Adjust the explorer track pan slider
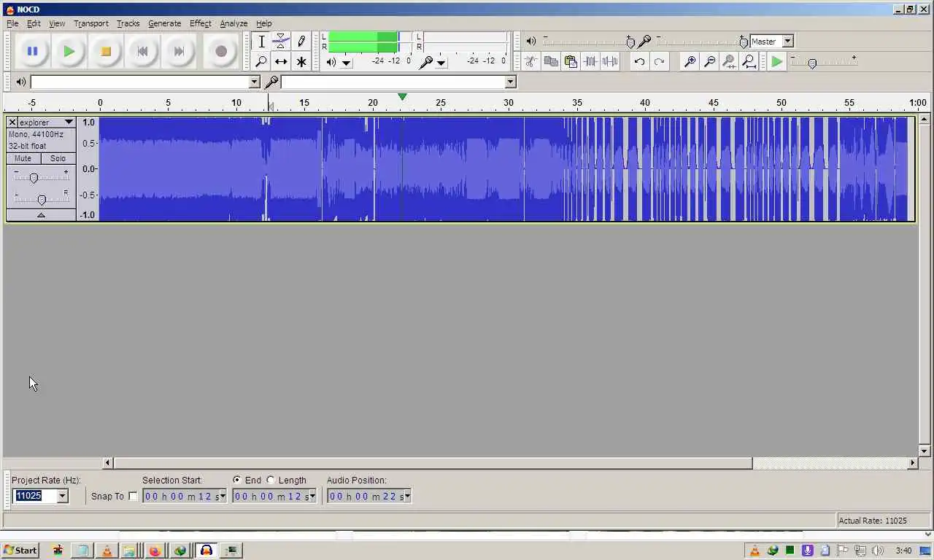This screenshot has width=934, height=560. [42, 199]
